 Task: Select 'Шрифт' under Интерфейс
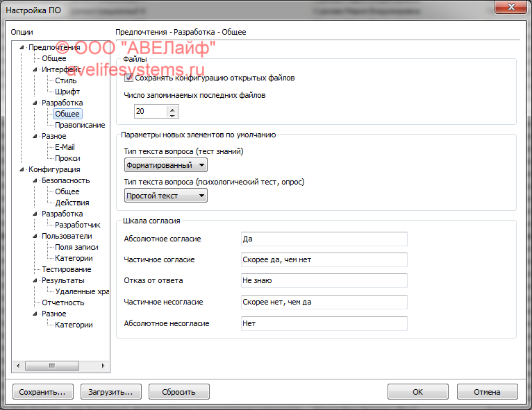[67, 92]
